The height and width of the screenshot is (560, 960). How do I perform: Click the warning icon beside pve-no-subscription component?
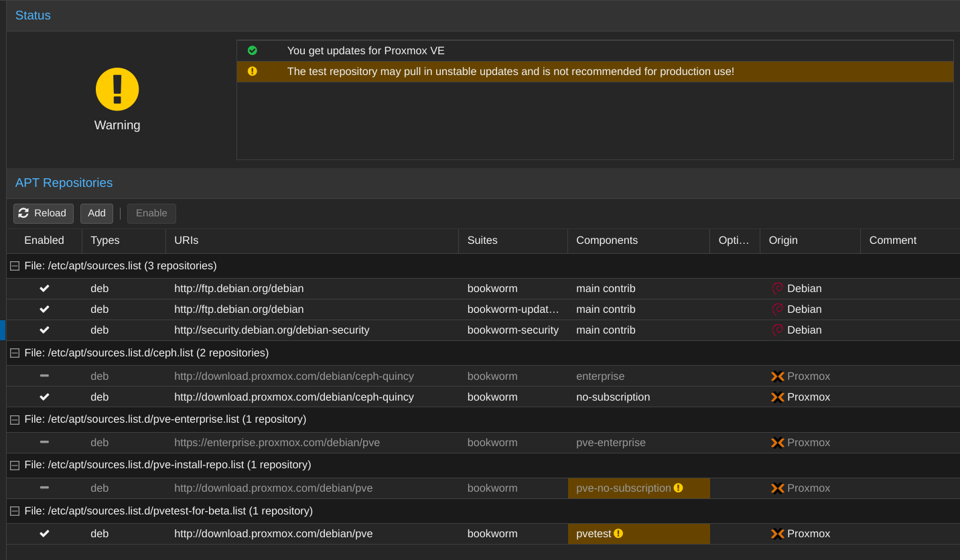(x=677, y=488)
